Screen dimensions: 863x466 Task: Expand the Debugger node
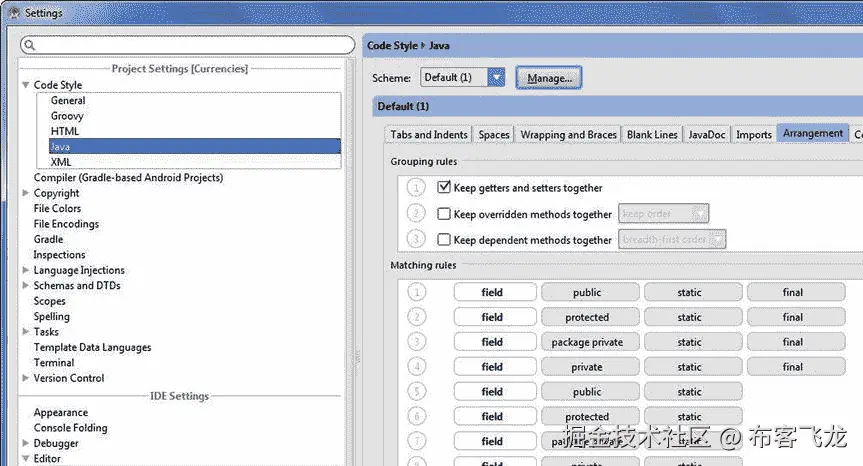tap(25, 442)
